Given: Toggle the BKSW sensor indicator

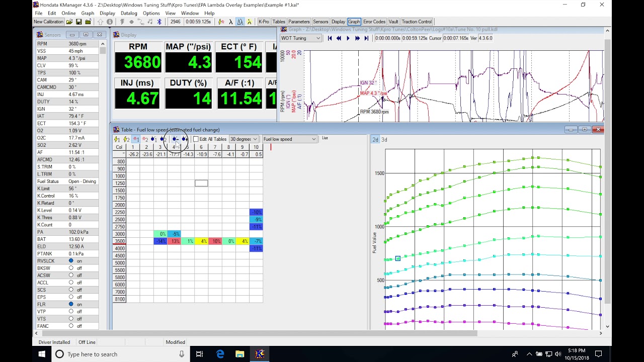Looking at the screenshot, I should point(71,268).
